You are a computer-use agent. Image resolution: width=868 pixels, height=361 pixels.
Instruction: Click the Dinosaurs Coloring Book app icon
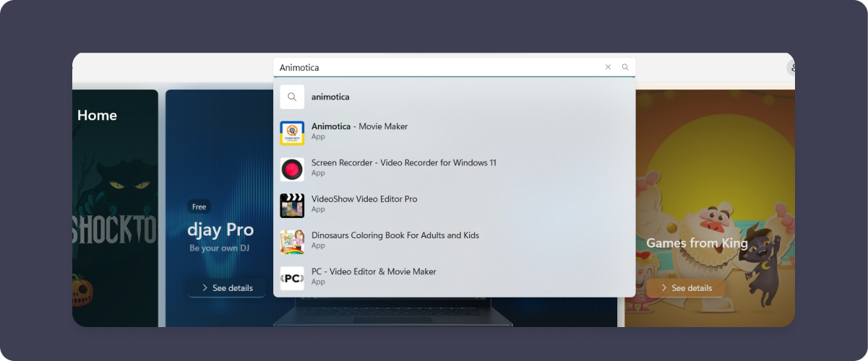click(x=292, y=242)
